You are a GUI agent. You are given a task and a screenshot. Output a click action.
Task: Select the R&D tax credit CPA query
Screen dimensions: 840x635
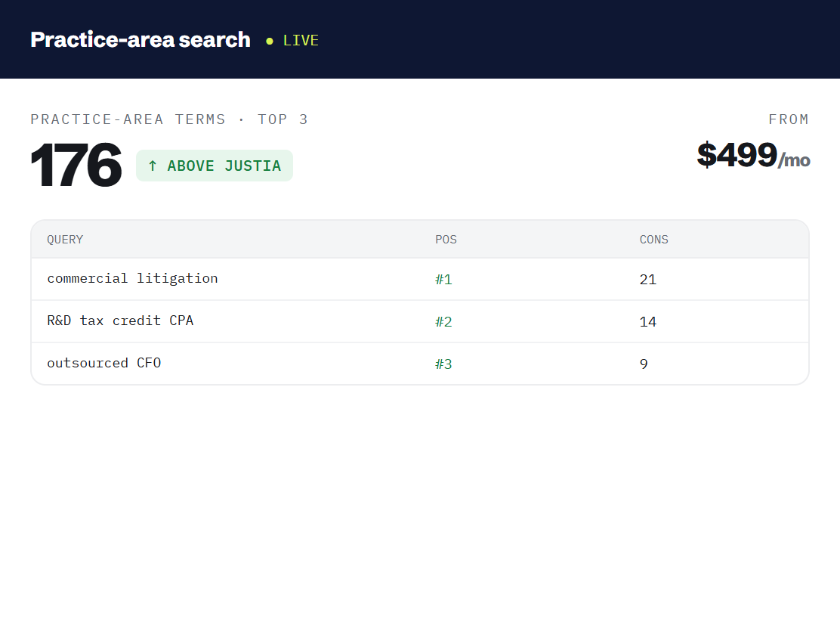(x=120, y=321)
